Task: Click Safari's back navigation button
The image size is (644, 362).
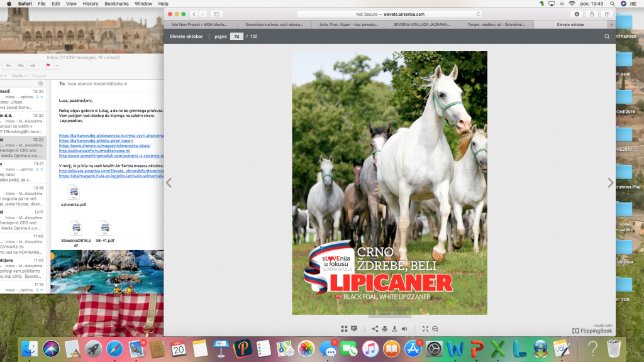Action: [x=194, y=14]
